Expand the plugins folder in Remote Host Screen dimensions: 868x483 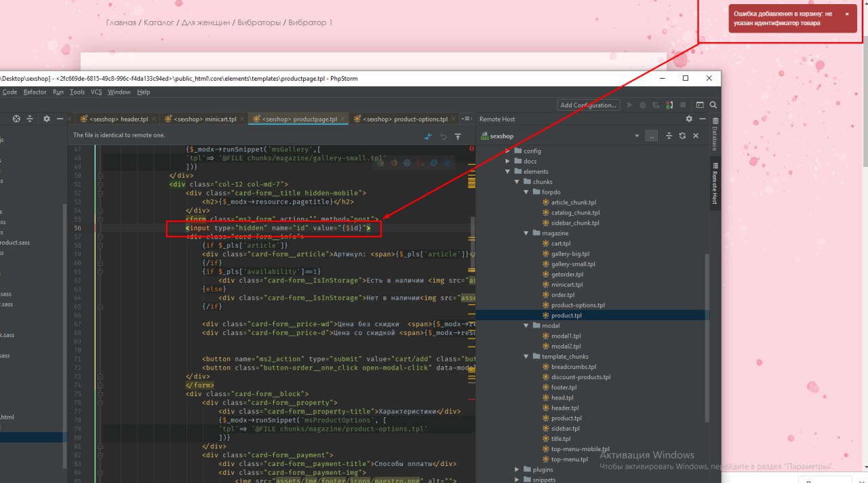coord(517,469)
